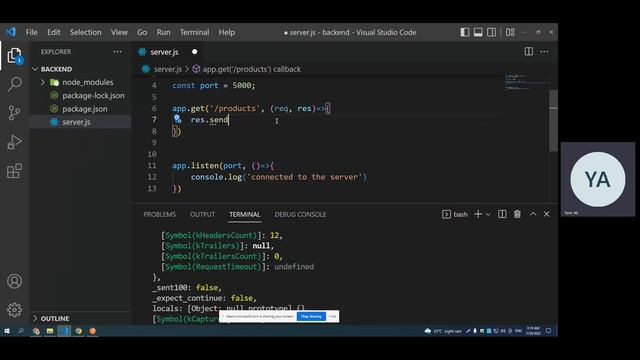Open the Customize Layout icon
640x360 pixels.
coord(510,32)
